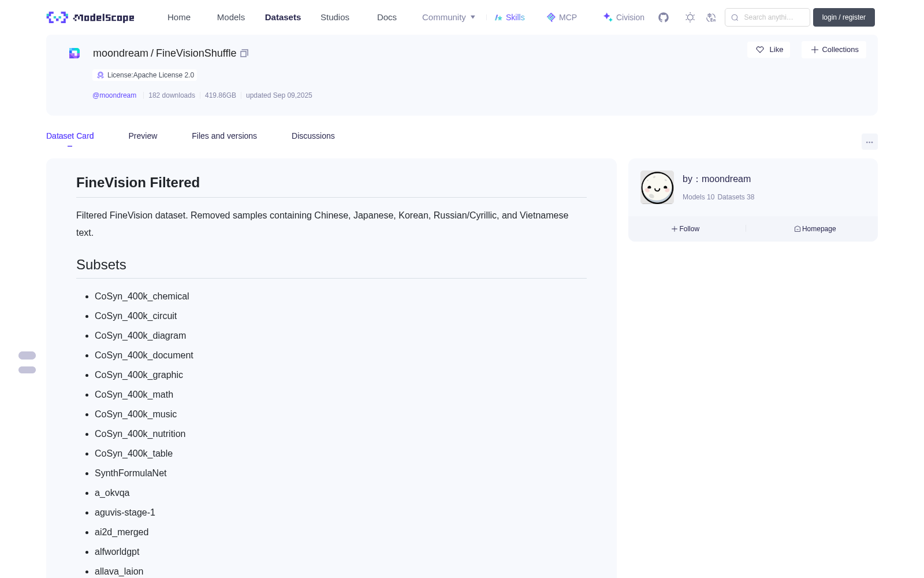Click the Skills icon in the navbar
This screenshot has height=578, width=924.
pyautogui.click(x=498, y=17)
